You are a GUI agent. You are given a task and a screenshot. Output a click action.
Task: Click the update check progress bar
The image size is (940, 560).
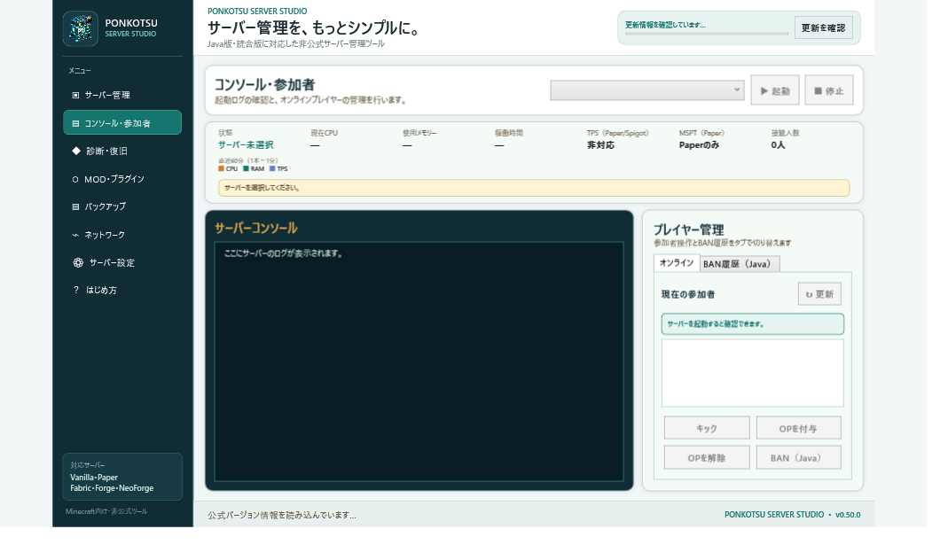706,34
